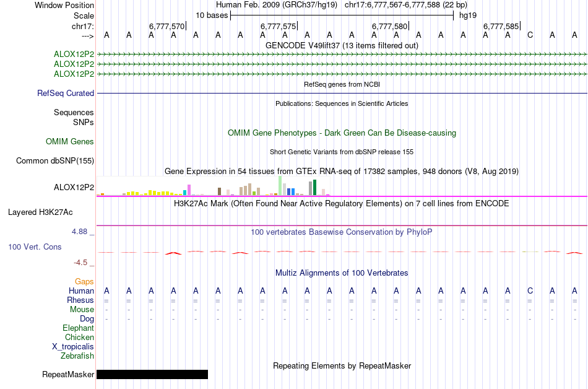Click the Window Position track label
Viewport: 588px width, 389px height.
click(x=64, y=5)
